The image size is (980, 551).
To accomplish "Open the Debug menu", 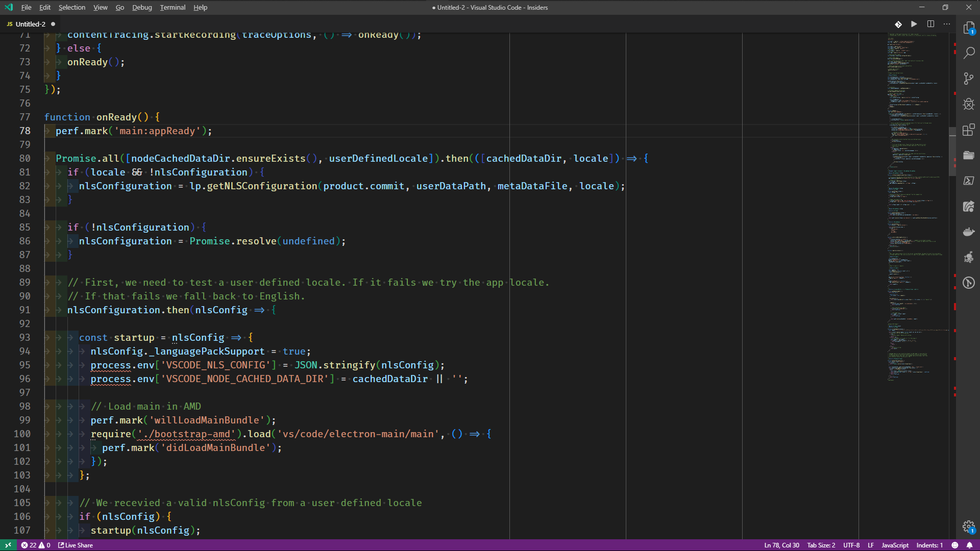I will [142, 7].
